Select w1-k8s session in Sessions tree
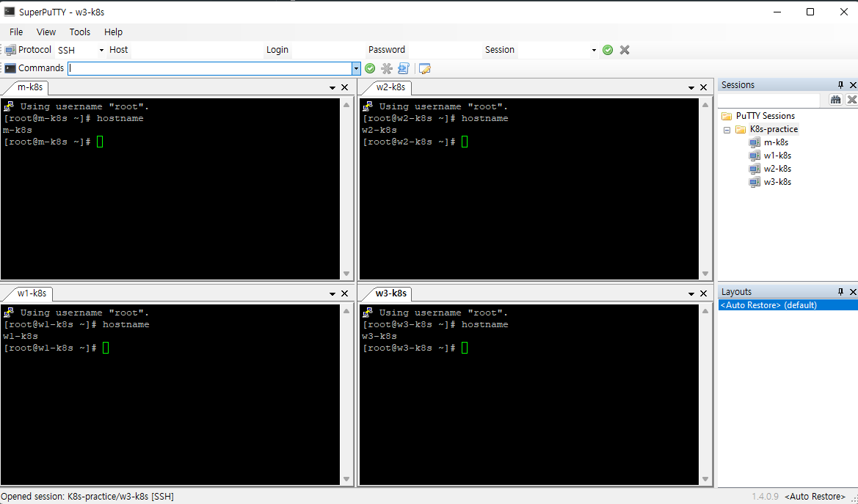This screenshot has height=504, width=858. point(777,156)
